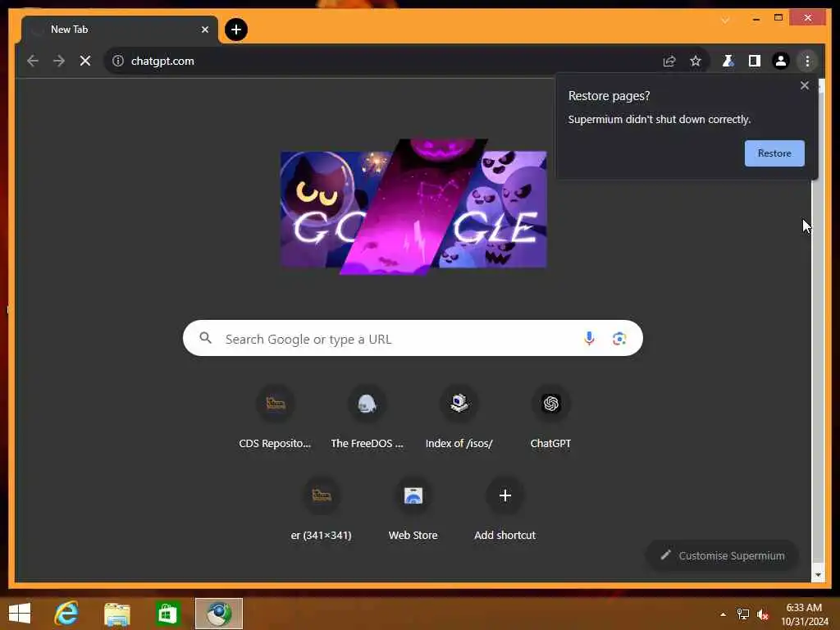Show hidden tray icons arrow
Screen dimensions: 840x630
(x=723, y=614)
